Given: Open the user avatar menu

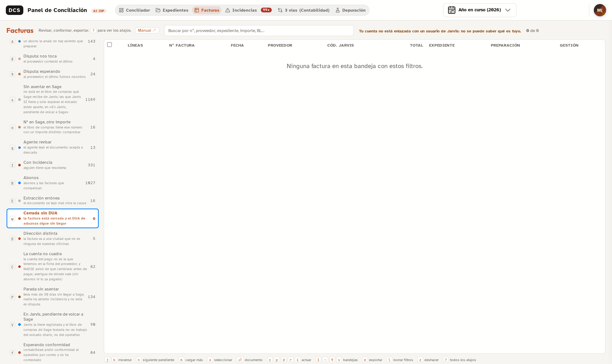Looking at the screenshot, I should 600,10.
